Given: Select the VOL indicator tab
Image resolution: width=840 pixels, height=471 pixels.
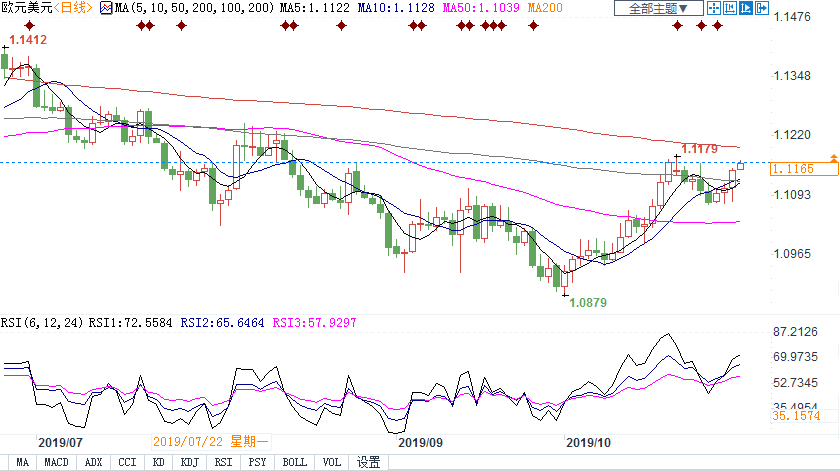Looking at the screenshot, I should pos(333,462).
